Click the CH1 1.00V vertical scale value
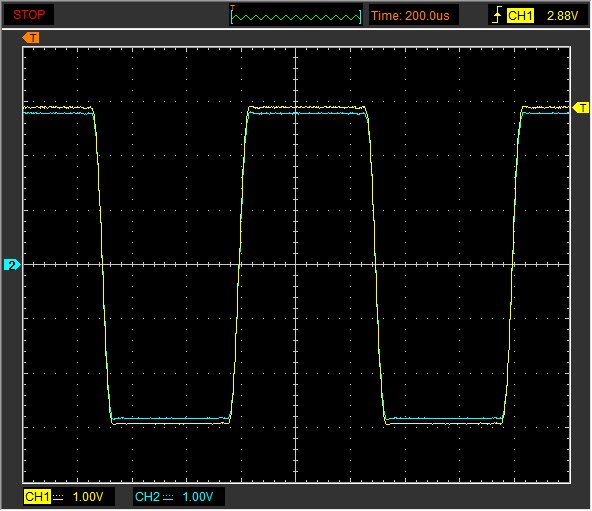The image size is (592, 511). [x=88, y=497]
